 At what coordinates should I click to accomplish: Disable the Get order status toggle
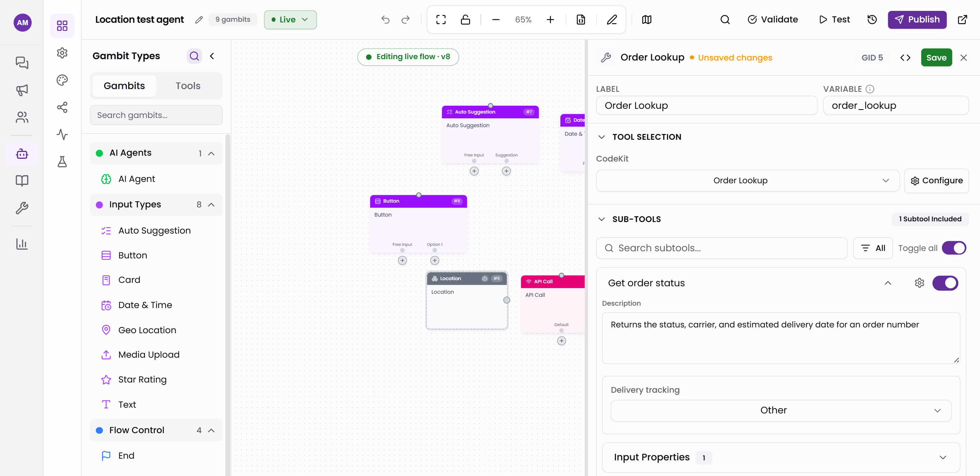pyautogui.click(x=945, y=283)
